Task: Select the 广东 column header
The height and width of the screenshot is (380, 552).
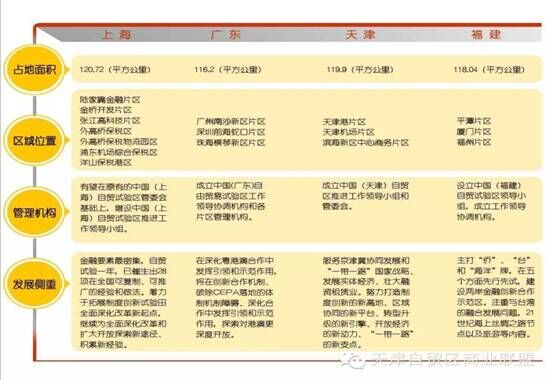Action: pos(226,35)
